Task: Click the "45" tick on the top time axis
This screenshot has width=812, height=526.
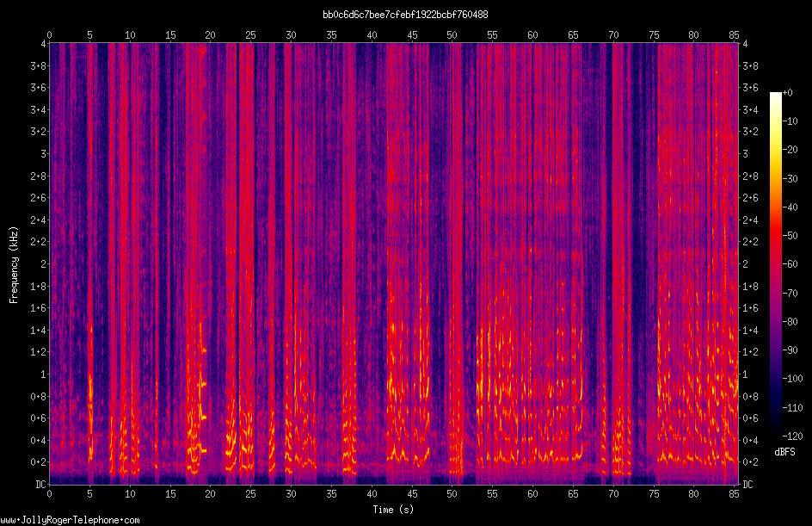Action: [x=412, y=35]
